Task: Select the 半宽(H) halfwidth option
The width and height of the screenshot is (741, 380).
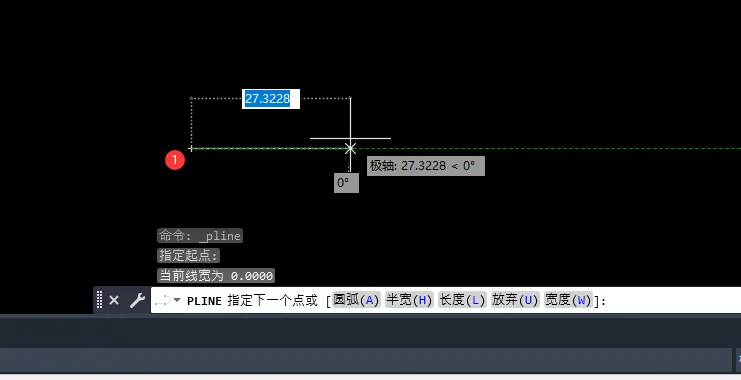Action: [409, 300]
